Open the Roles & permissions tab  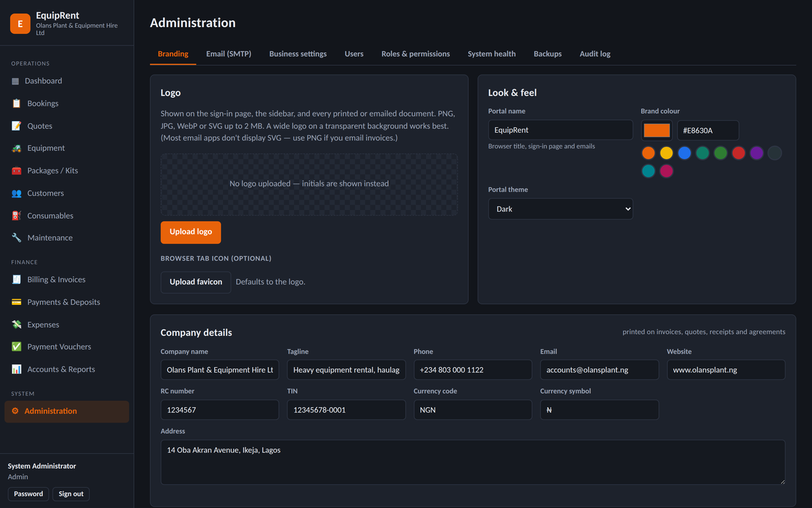(415, 54)
